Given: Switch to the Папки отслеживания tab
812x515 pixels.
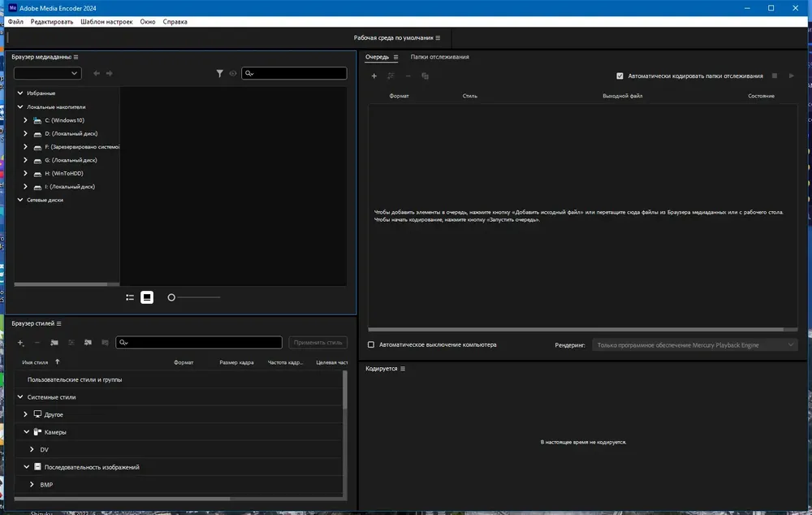Looking at the screenshot, I should [x=439, y=57].
